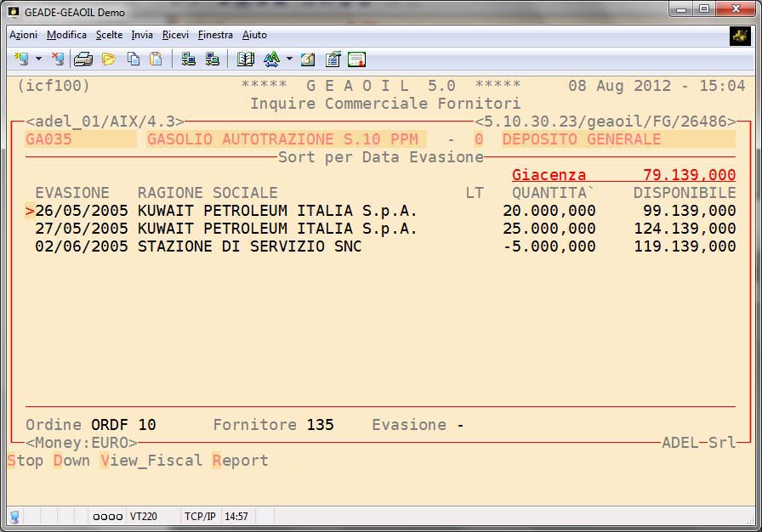
Task: Open the yellow folder toolbar icon
Action: click(108, 59)
